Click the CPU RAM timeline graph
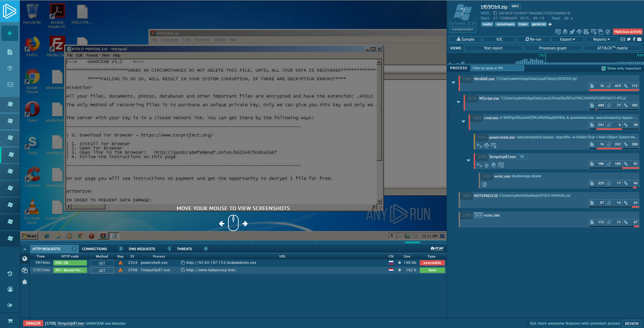This screenshot has width=644, height=328. (x=545, y=58)
